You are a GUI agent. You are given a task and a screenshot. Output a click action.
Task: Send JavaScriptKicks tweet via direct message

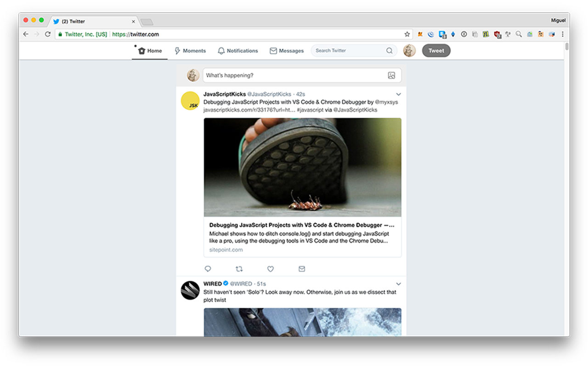302,269
